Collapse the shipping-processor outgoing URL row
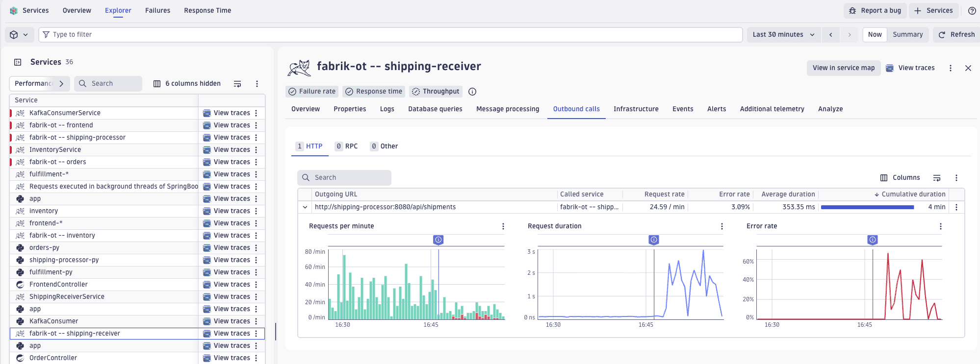Image resolution: width=980 pixels, height=364 pixels. pos(305,207)
